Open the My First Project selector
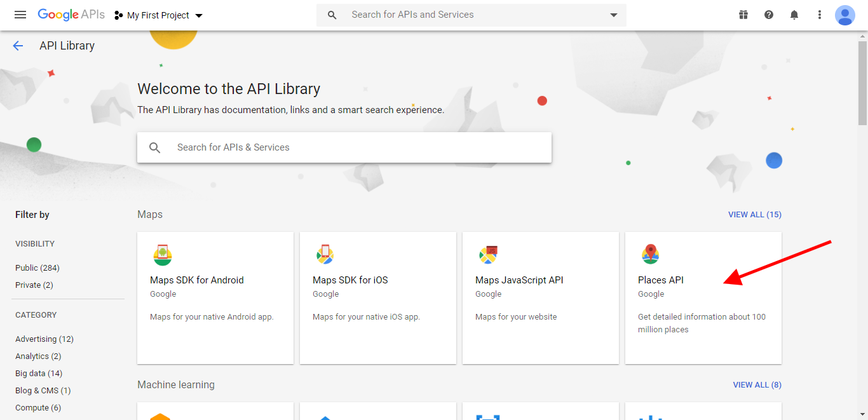 point(159,15)
